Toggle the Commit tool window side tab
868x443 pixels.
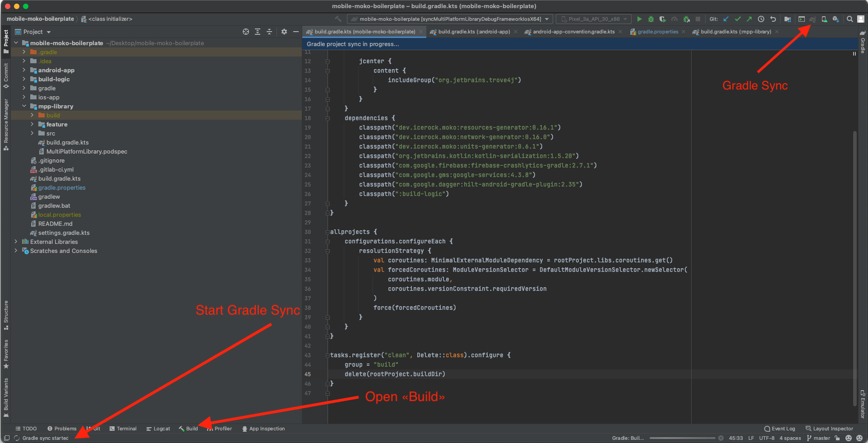click(x=6, y=75)
